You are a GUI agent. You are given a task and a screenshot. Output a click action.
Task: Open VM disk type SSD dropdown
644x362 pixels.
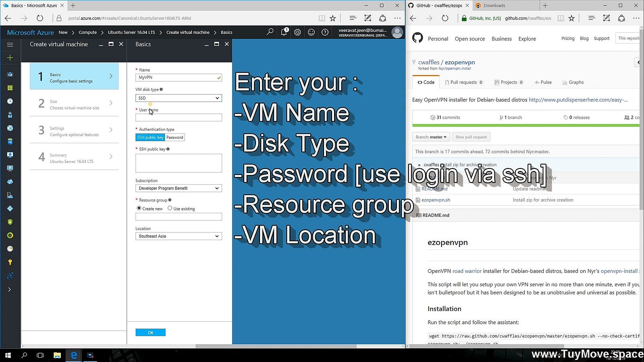coord(179,98)
